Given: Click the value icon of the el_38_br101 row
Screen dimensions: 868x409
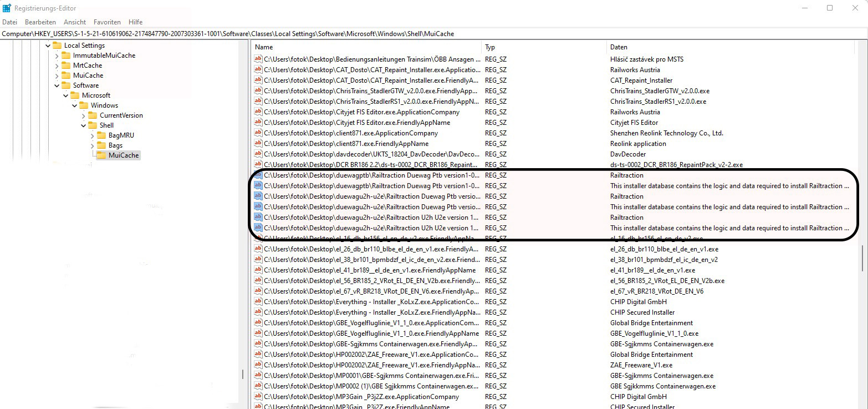Looking at the screenshot, I should [258, 260].
